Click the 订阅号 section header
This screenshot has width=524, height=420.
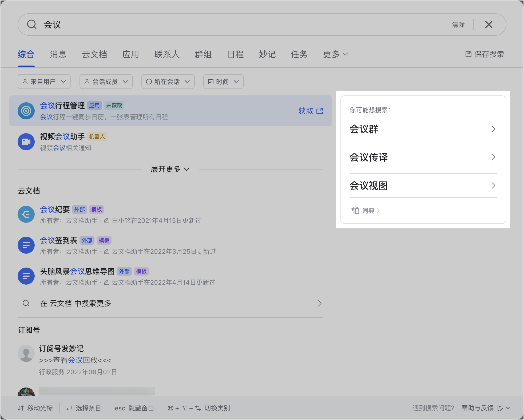[x=29, y=330]
